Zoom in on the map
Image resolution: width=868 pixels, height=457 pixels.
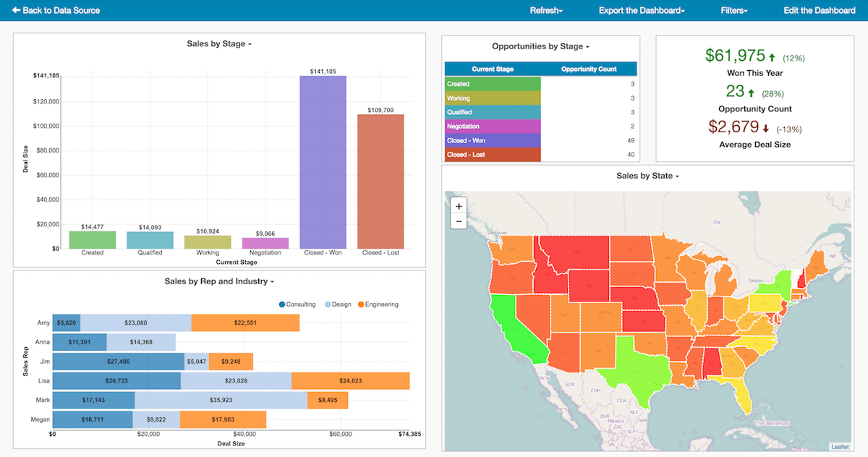[458, 206]
